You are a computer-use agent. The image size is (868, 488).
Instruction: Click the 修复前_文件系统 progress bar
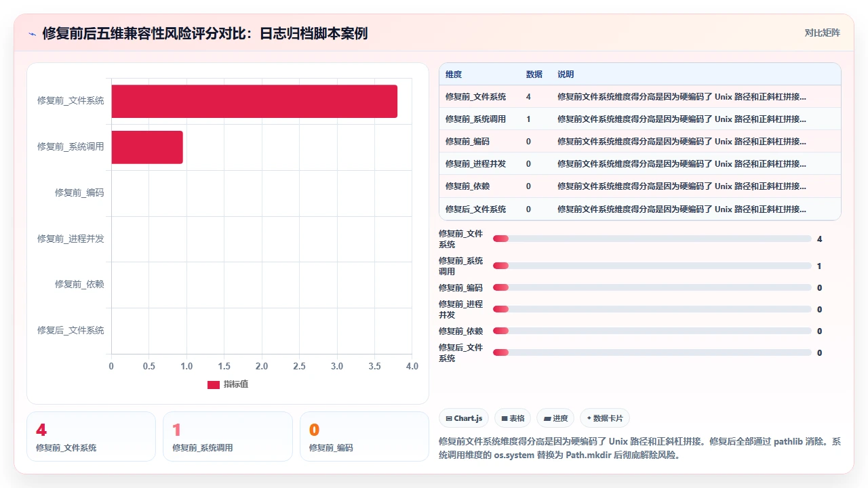(652, 239)
